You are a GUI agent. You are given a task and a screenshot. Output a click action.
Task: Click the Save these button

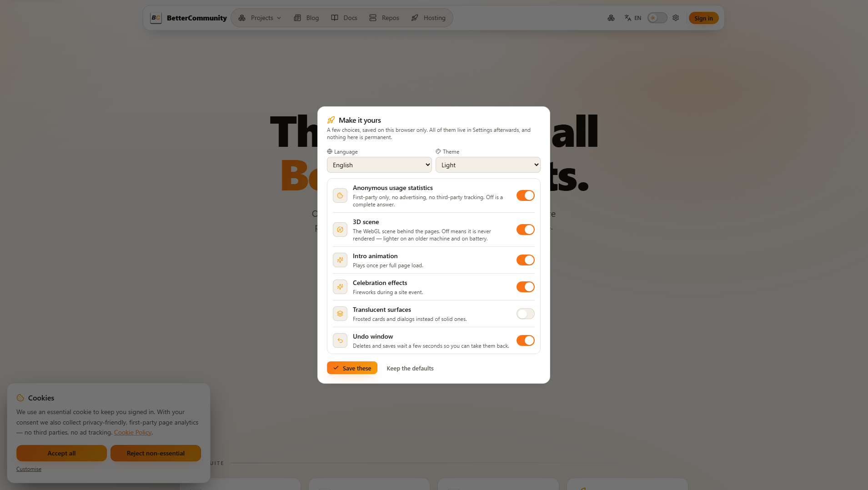tap(352, 368)
